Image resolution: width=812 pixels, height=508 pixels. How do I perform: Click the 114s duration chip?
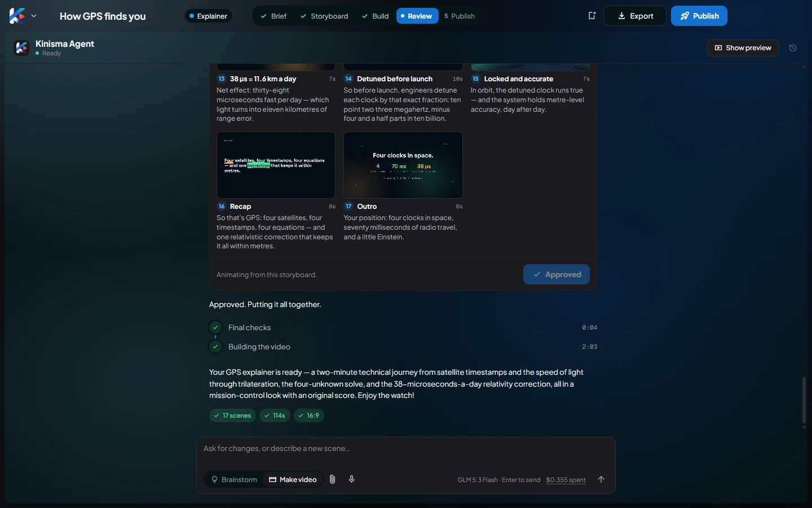275,415
